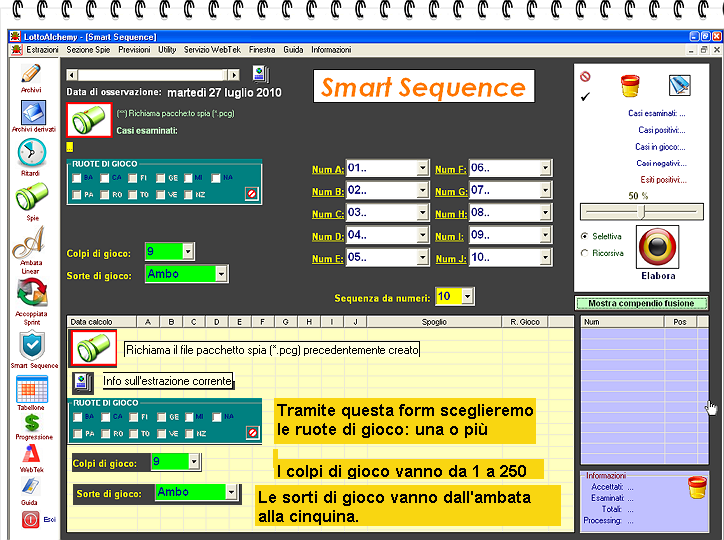
Task: Click the red Esci exit icon
Action: (x=30, y=520)
